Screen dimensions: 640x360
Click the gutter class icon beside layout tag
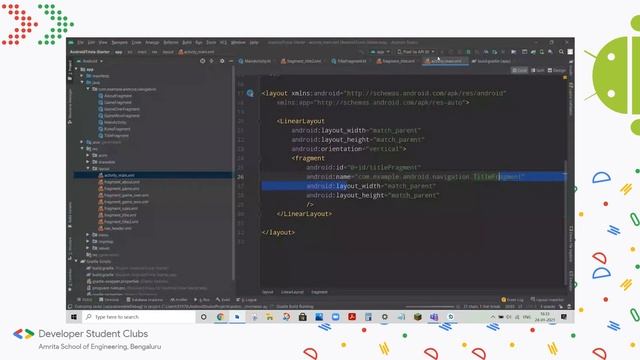pos(250,93)
